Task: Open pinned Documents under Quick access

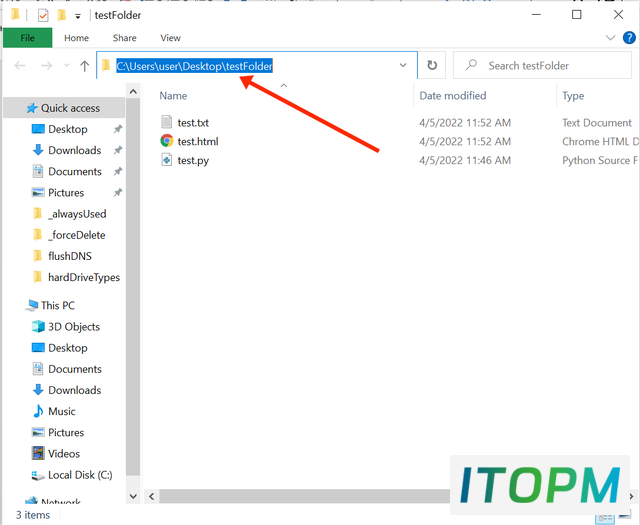Action: pyautogui.click(x=75, y=171)
